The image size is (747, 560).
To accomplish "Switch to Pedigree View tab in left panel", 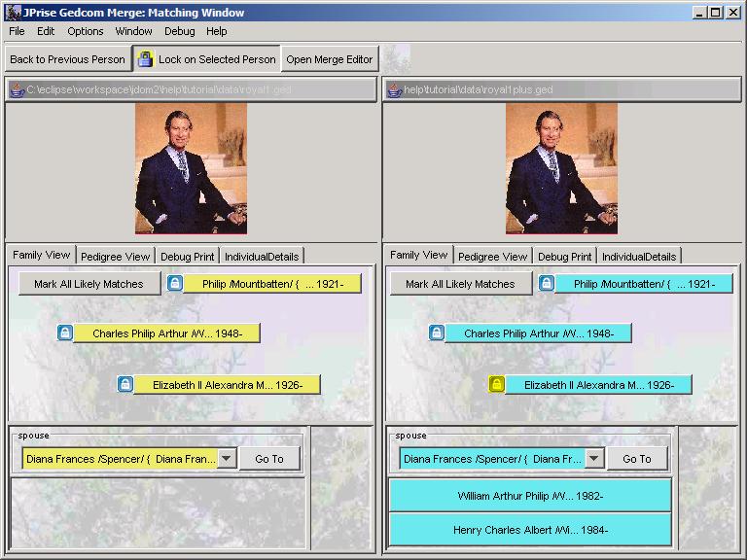I will tap(115, 257).
